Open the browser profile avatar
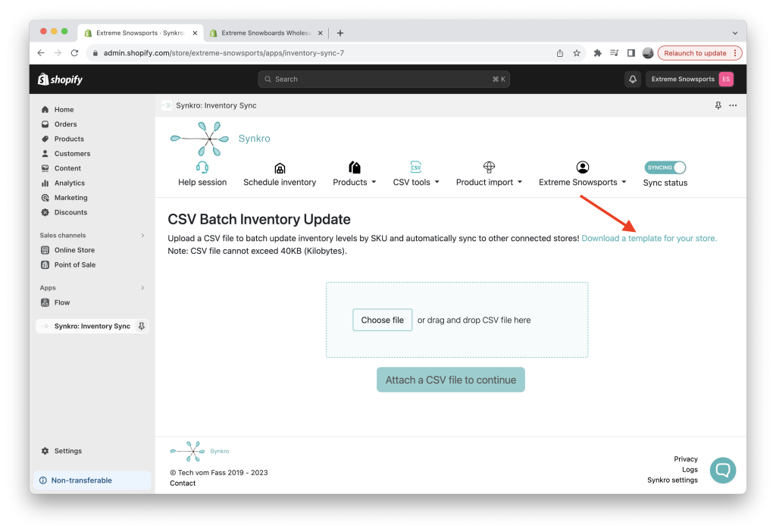 pos(648,53)
